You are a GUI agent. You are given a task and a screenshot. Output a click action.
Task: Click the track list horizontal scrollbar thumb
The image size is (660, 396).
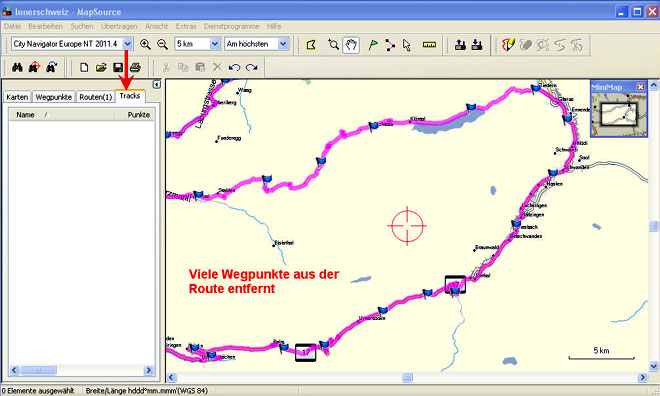point(38,370)
